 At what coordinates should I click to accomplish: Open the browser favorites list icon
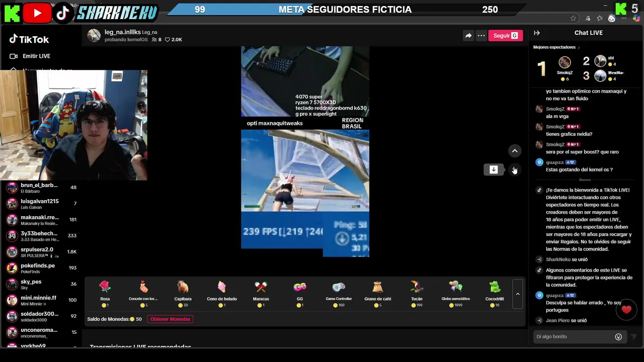[x=600, y=18]
